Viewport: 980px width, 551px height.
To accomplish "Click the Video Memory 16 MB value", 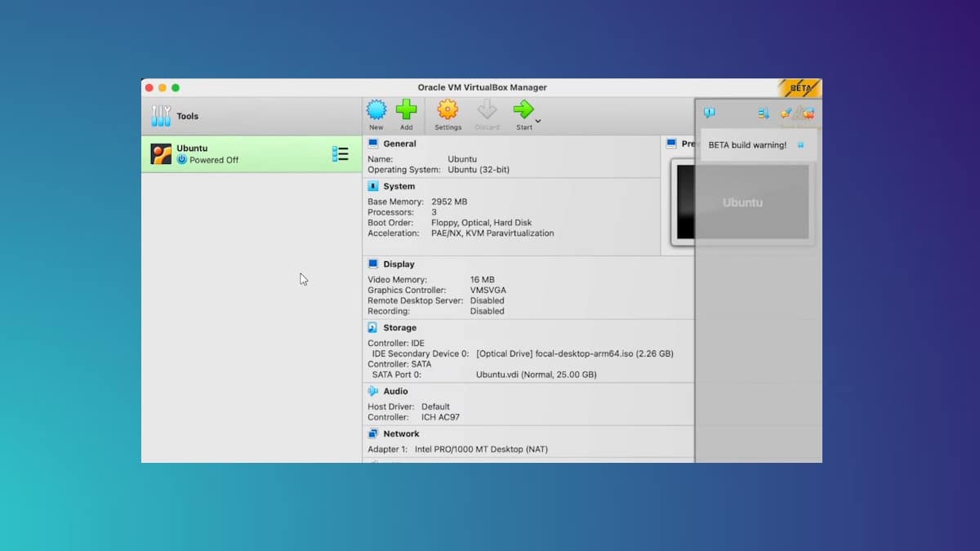I will 482,280.
